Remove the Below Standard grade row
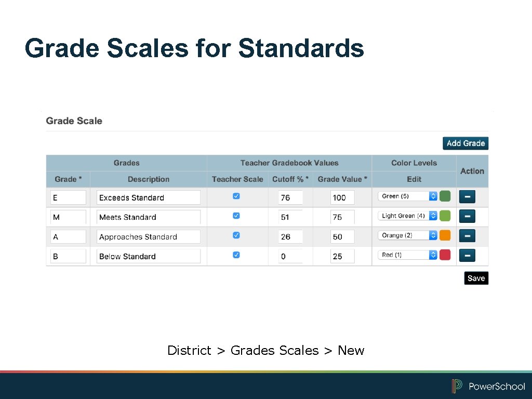The height and width of the screenshot is (399, 532). [x=467, y=255]
